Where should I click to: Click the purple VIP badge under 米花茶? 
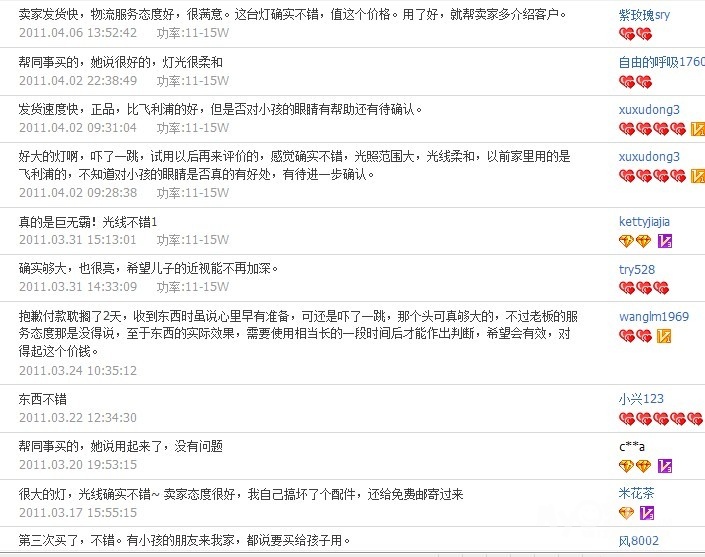(x=647, y=513)
